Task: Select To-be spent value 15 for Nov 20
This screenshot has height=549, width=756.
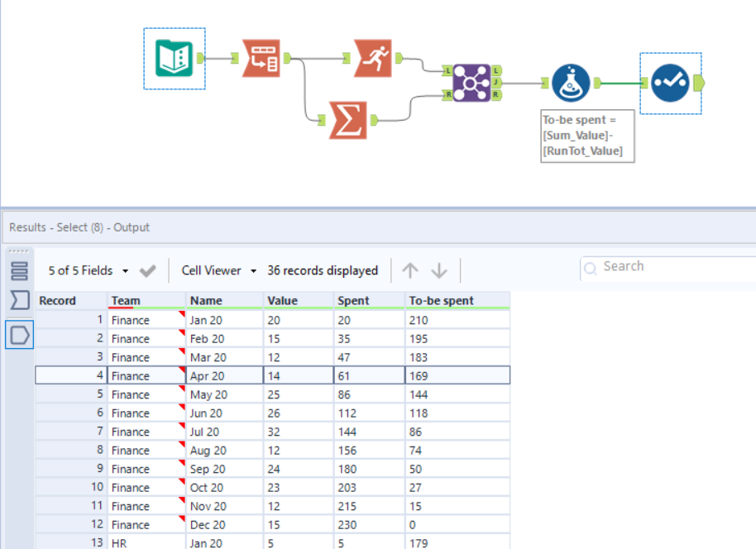Action: click(457, 506)
